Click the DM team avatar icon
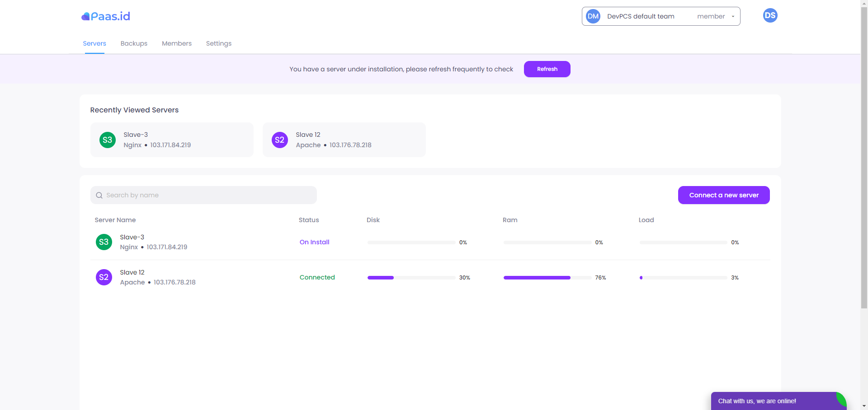This screenshot has height=410, width=868. coord(593,16)
